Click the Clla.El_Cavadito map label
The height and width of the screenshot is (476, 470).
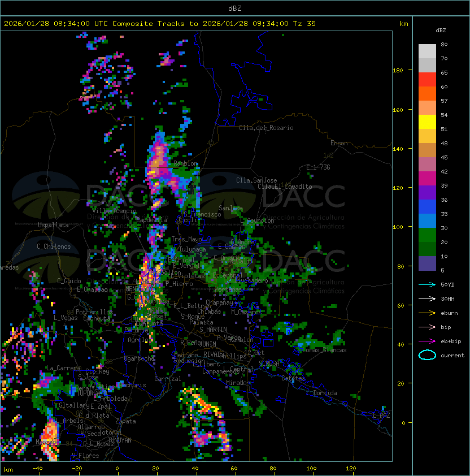coord(285,187)
